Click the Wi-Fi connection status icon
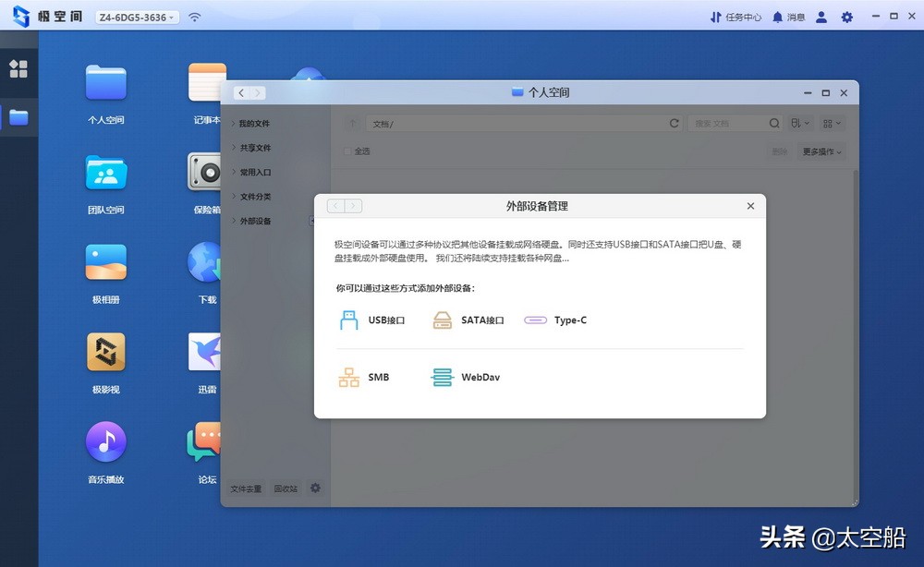This screenshot has width=924, height=567. pos(194,17)
